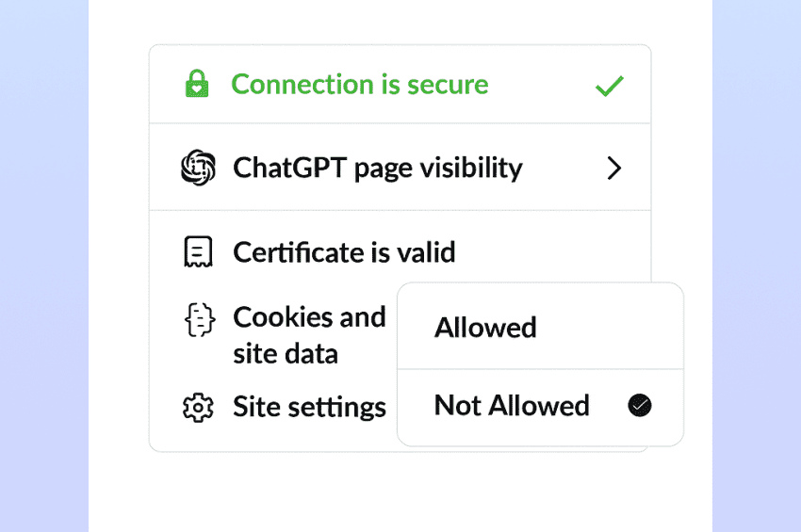Select the Allowed option

tap(485, 328)
